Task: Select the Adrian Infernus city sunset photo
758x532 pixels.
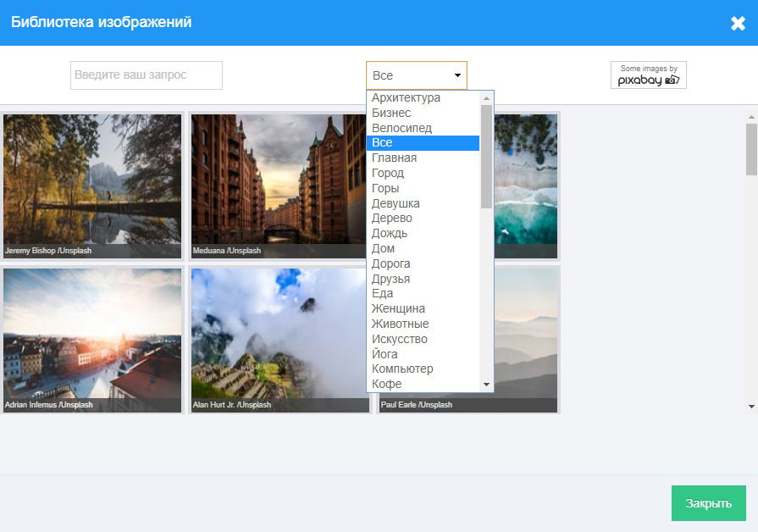Action: pos(92,341)
